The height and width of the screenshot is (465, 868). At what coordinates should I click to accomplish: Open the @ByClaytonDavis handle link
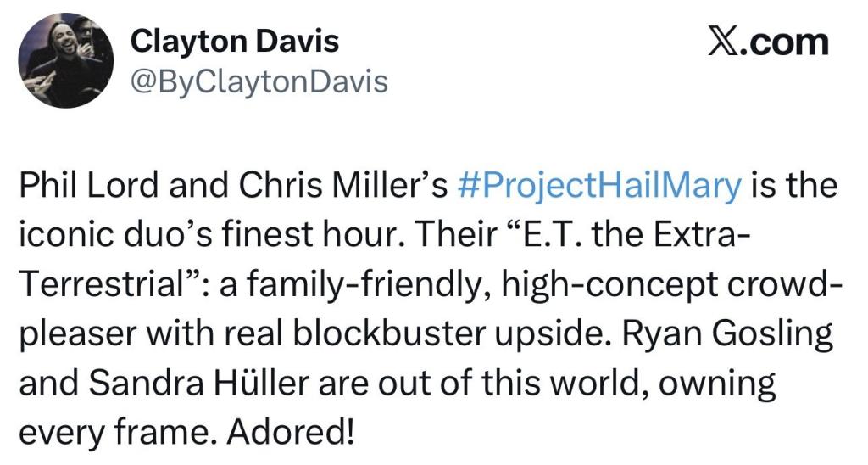click(259, 82)
